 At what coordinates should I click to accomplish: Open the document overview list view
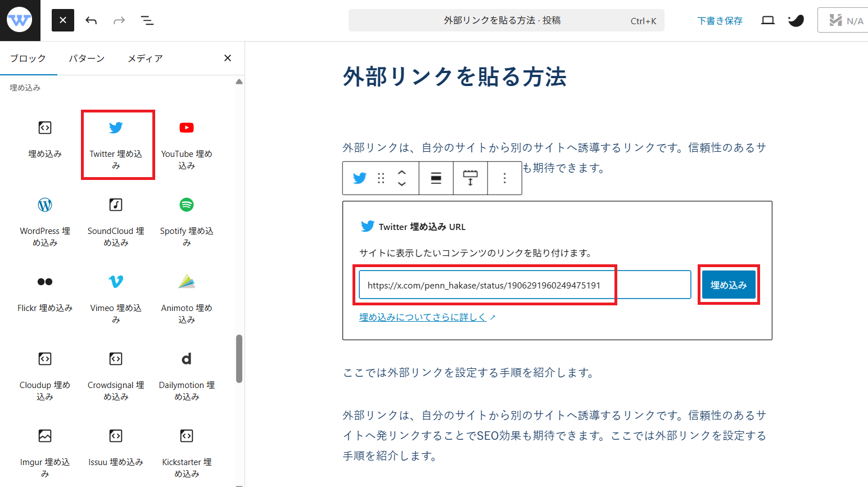pyautogui.click(x=147, y=20)
